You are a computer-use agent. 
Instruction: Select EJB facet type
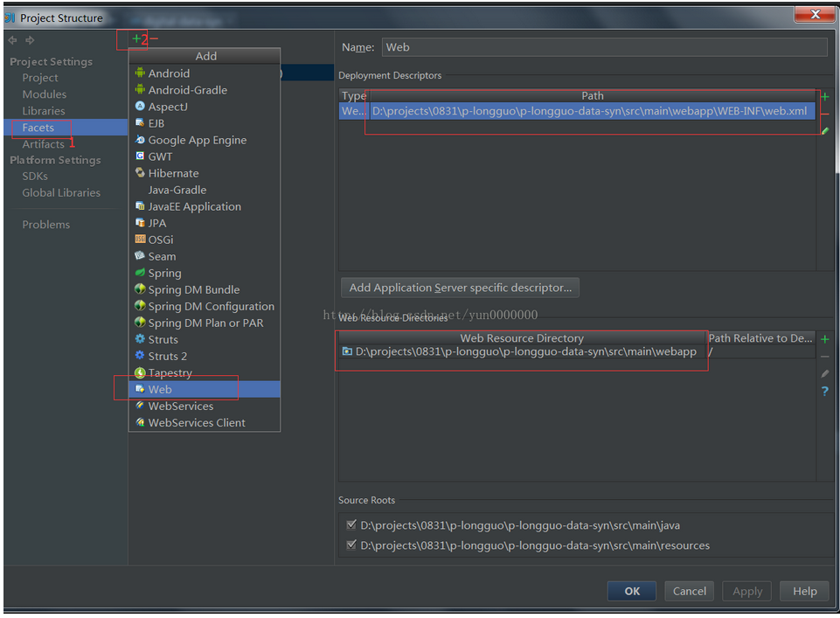(205, 123)
